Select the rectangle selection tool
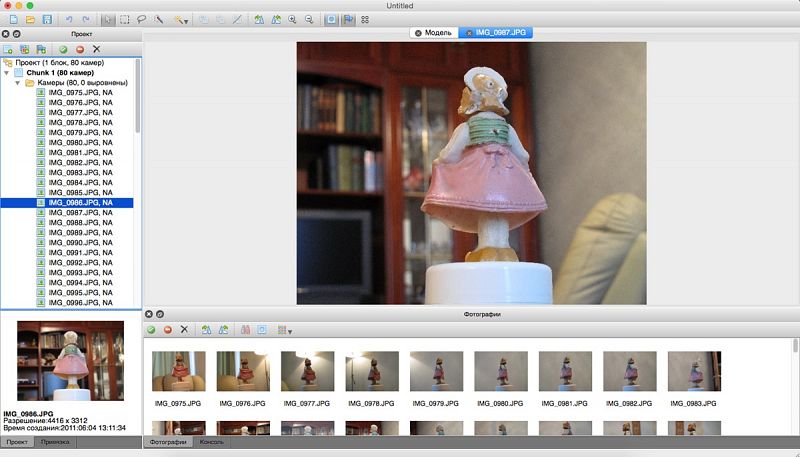 (125, 20)
